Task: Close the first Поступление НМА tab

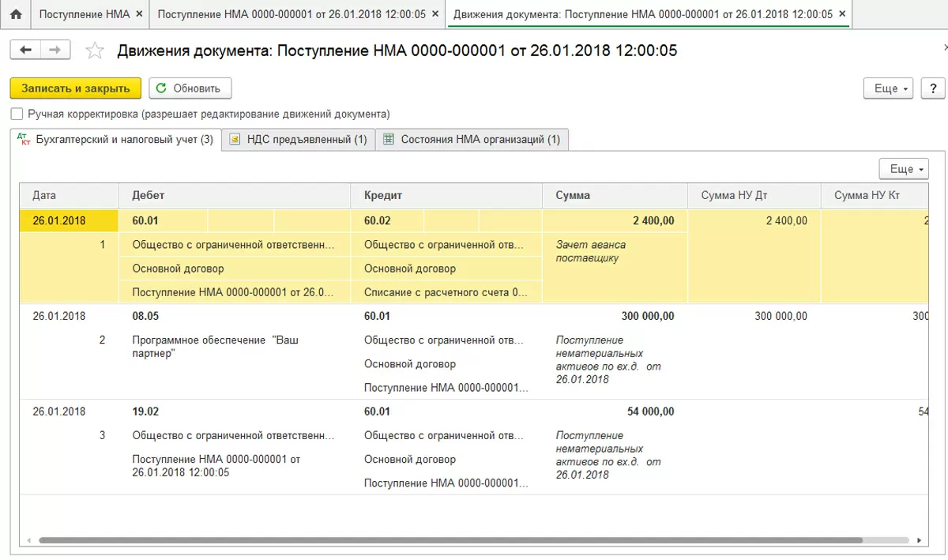Action: (140, 14)
